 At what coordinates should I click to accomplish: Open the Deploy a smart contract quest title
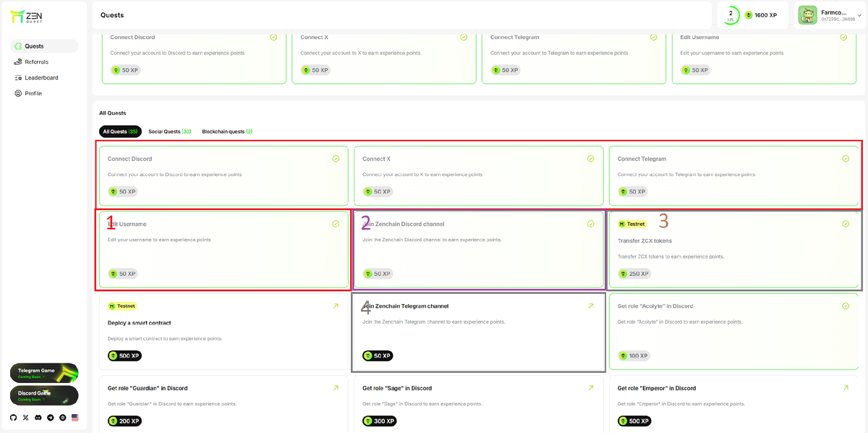click(140, 323)
